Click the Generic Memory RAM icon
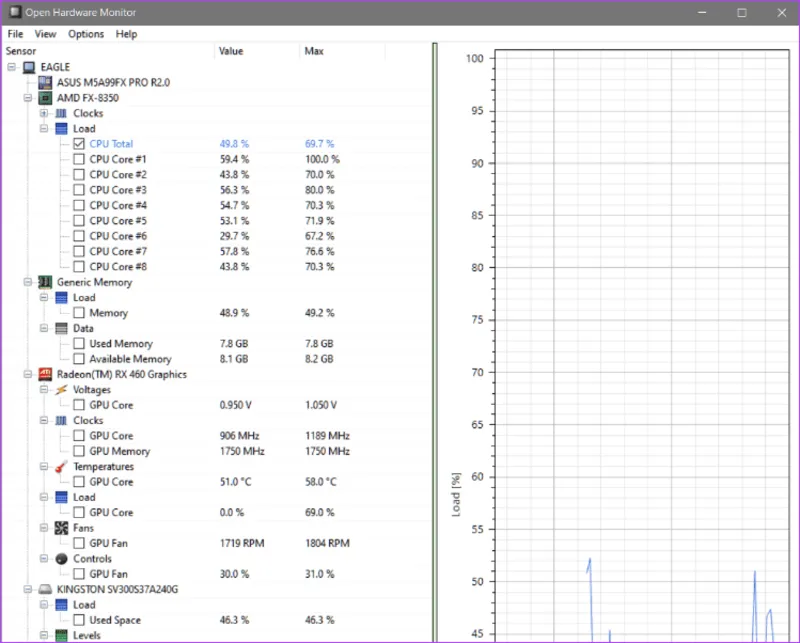The width and height of the screenshot is (800, 643). [45, 282]
